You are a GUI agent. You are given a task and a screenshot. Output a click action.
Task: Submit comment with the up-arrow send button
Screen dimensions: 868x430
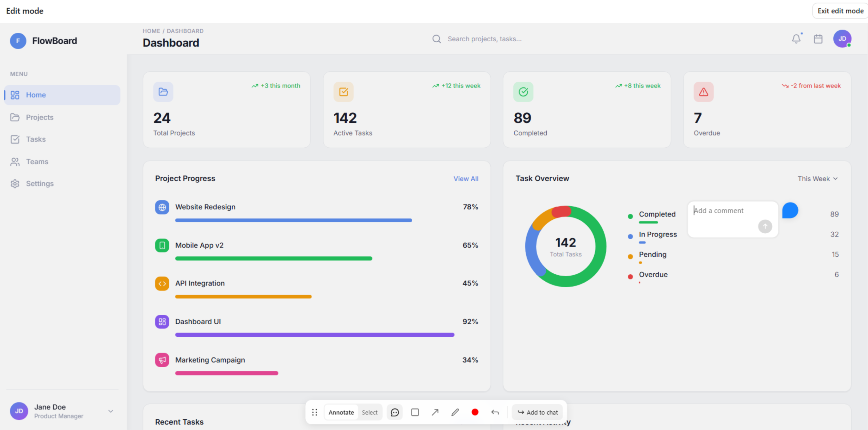pos(765,226)
